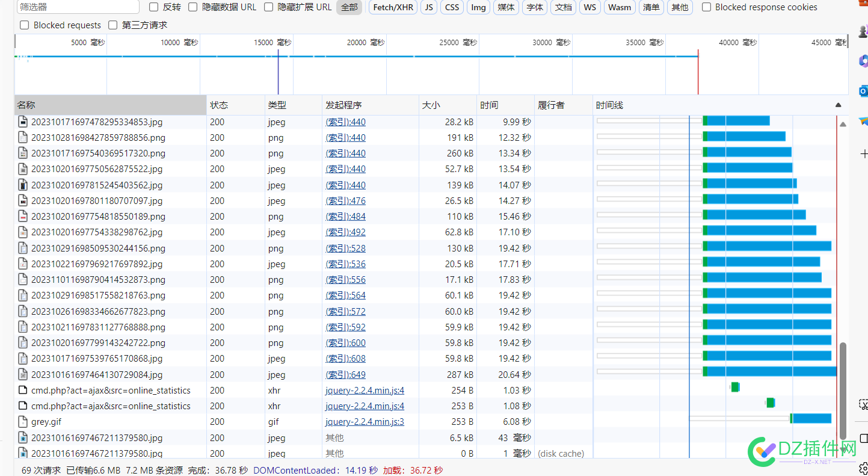
Task: Select the 全部 filter
Action: pyautogui.click(x=349, y=7)
